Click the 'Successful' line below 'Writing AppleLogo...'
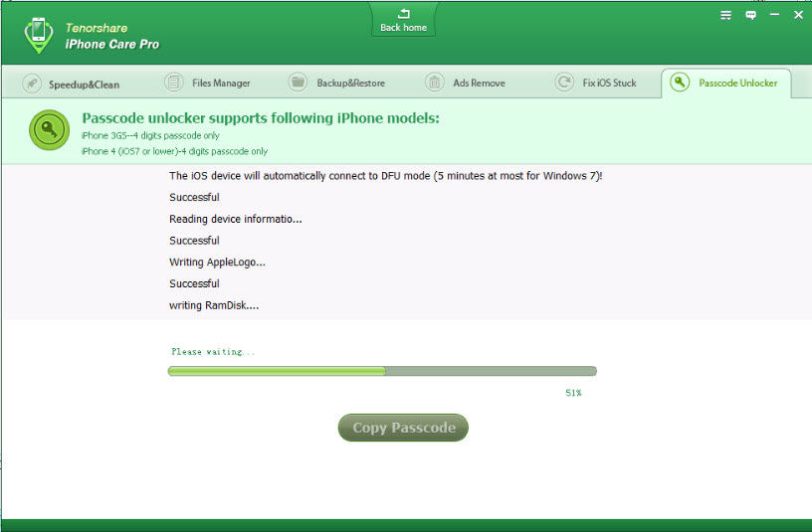812x532 pixels. coord(194,283)
